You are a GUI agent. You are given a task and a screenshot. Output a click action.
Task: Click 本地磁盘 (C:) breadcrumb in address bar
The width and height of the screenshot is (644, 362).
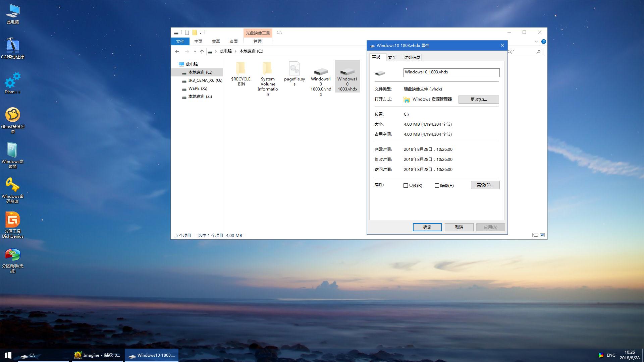[251, 51]
